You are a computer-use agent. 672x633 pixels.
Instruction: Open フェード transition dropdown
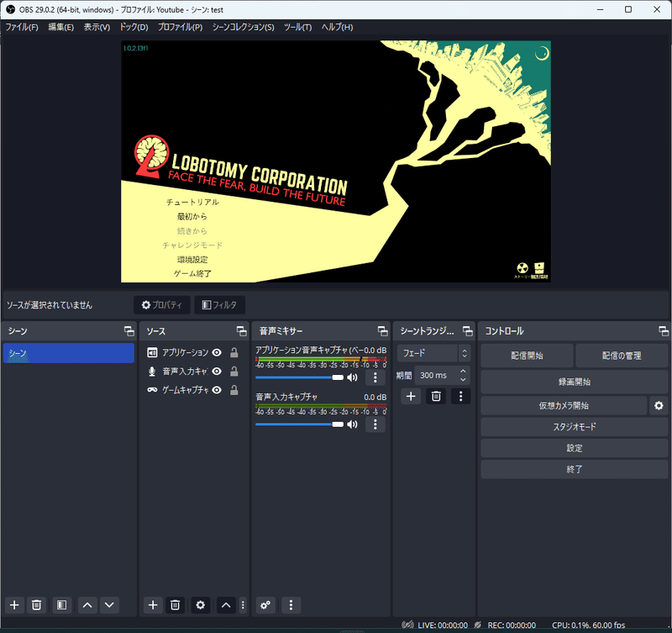click(433, 353)
